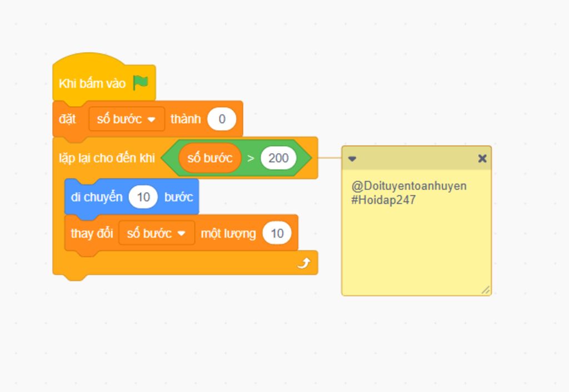The width and height of the screenshot is (569, 392).
Task: Click the loop arrow icon in repeat block
Action: (304, 263)
